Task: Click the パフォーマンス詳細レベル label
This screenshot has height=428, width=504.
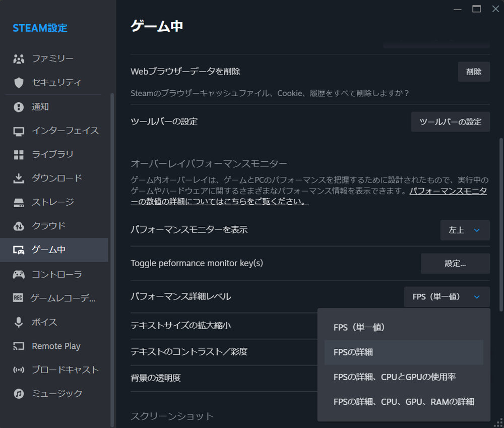Action: click(x=180, y=296)
